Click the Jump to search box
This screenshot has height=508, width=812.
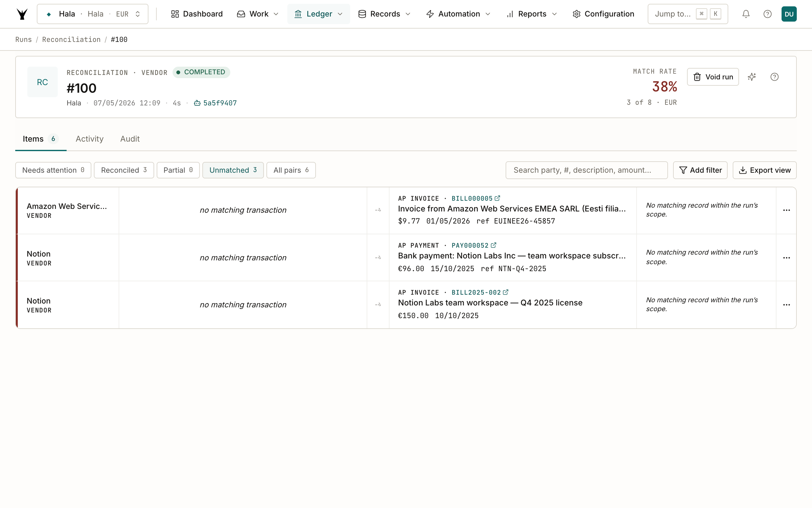[x=688, y=14]
